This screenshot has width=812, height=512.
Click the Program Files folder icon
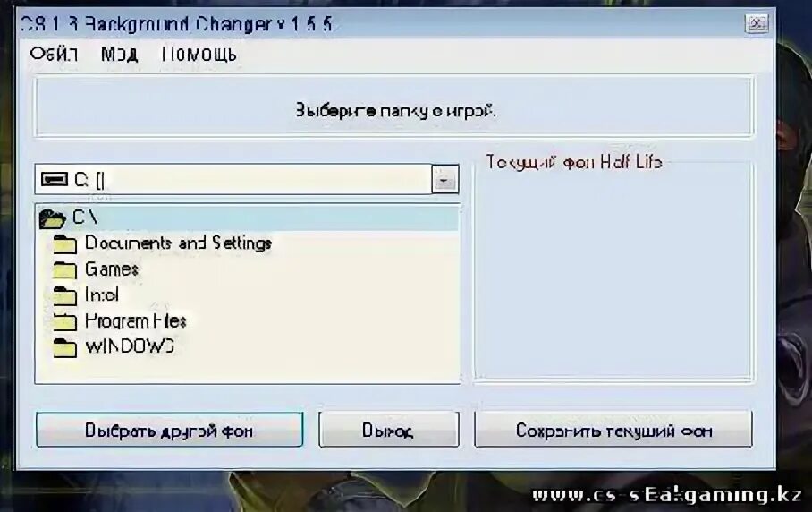(64, 321)
